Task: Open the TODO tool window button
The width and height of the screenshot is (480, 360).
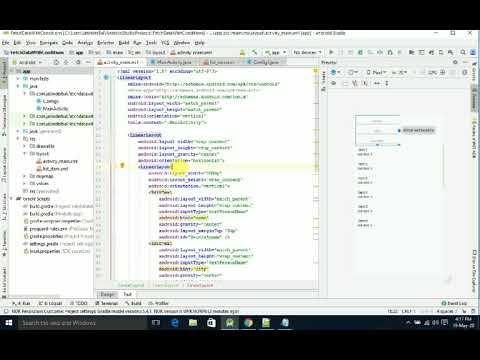Action: [79, 303]
